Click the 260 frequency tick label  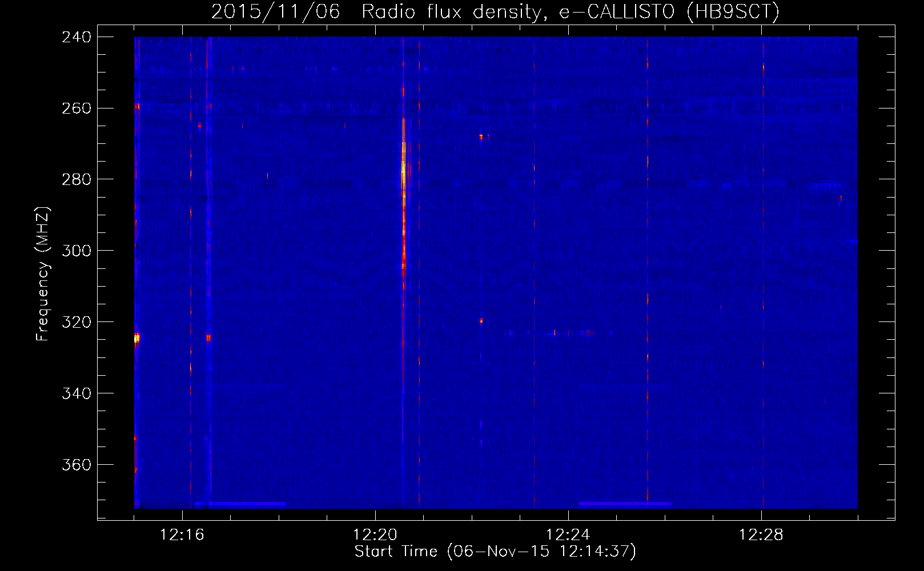[77, 108]
